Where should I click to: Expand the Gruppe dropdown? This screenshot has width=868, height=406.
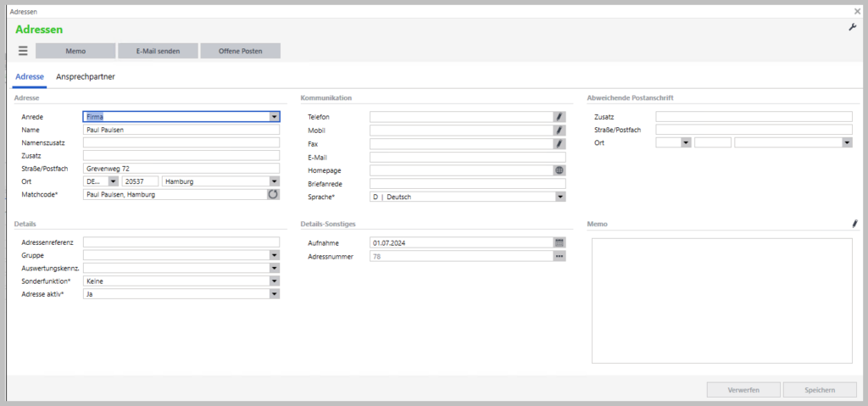pos(274,255)
